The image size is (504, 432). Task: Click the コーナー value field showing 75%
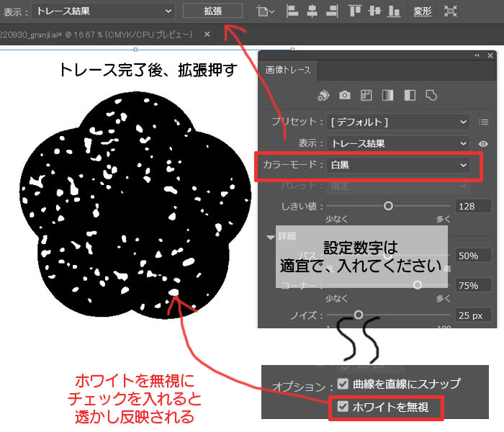[473, 285]
